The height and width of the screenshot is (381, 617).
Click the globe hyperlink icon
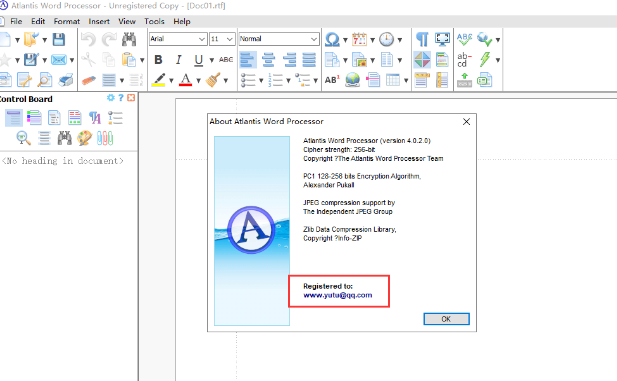click(353, 80)
